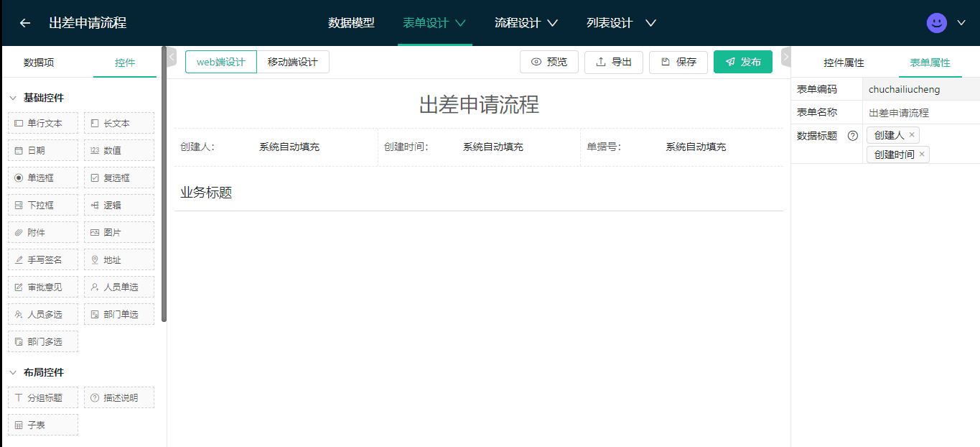Collapse the 基础控件 section
This screenshot has width=980, height=447.
tap(13, 98)
